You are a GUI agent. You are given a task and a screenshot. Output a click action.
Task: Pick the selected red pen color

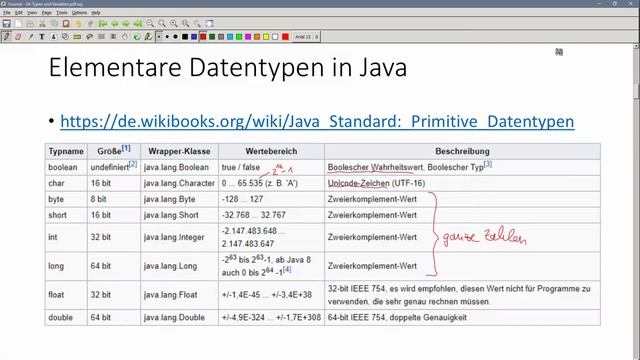point(203,37)
